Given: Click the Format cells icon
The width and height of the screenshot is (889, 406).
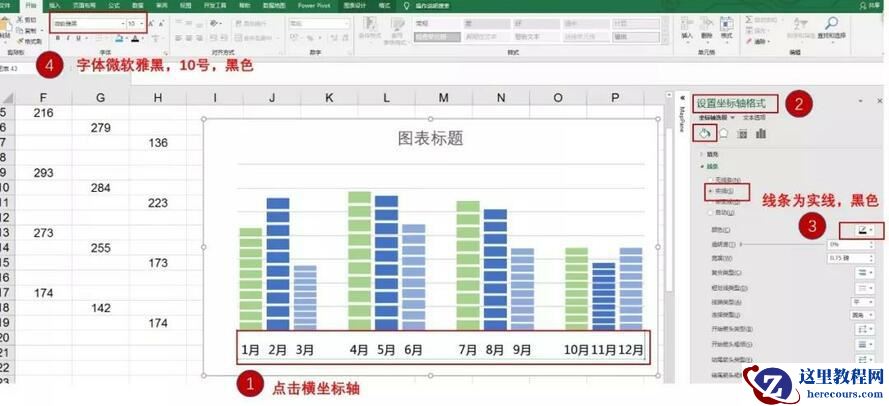Looking at the screenshot, I should [x=726, y=24].
